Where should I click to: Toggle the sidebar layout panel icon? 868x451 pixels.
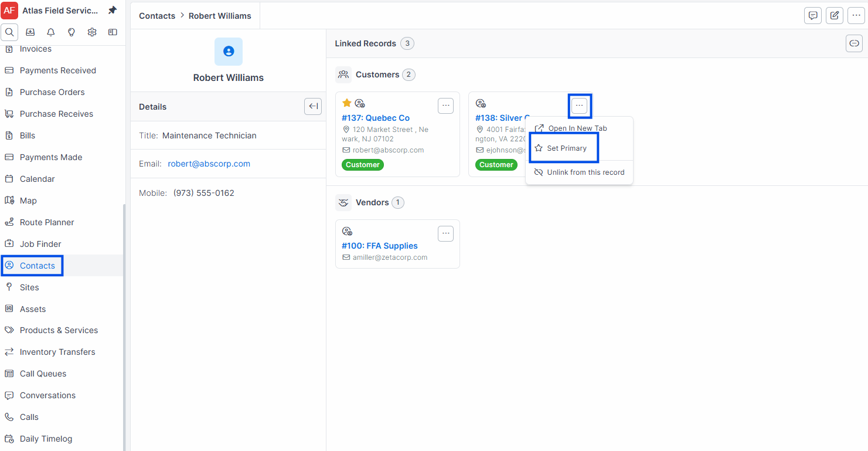(113, 32)
